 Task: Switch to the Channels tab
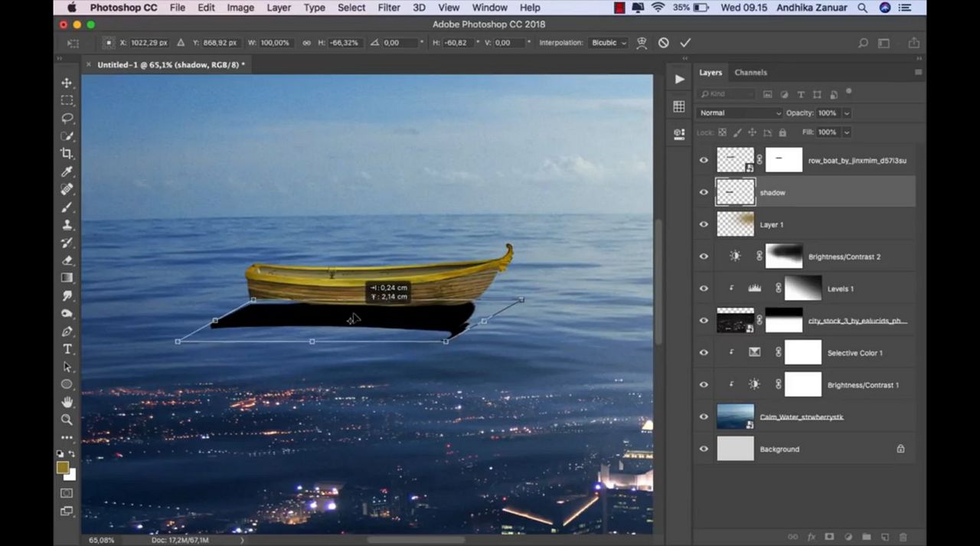(750, 73)
